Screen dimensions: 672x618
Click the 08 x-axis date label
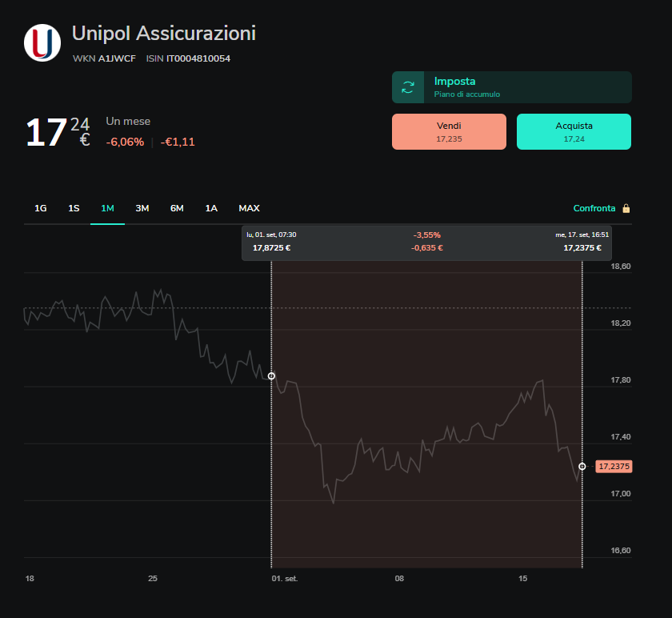click(399, 579)
